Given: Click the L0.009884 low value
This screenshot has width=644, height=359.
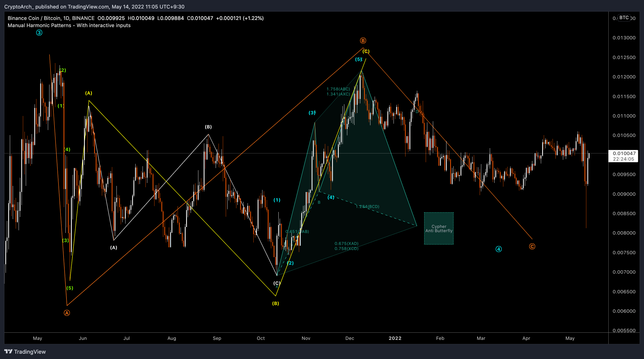Looking at the screenshot, I should click(x=170, y=18).
